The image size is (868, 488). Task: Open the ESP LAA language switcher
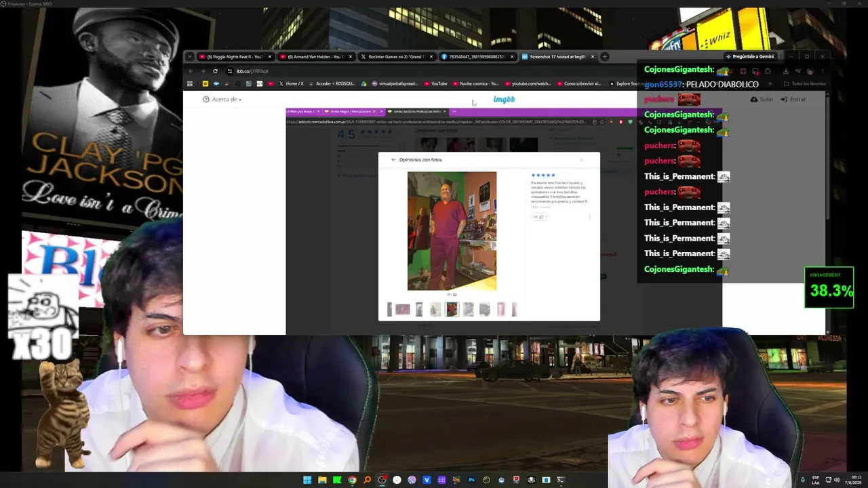(x=816, y=480)
